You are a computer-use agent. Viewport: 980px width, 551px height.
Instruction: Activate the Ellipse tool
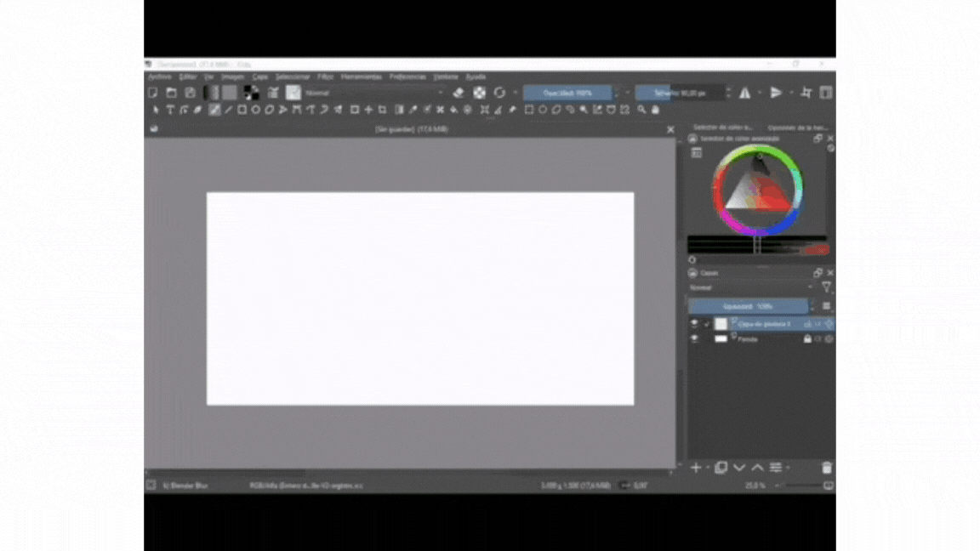pyautogui.click(x=256, y=110)
